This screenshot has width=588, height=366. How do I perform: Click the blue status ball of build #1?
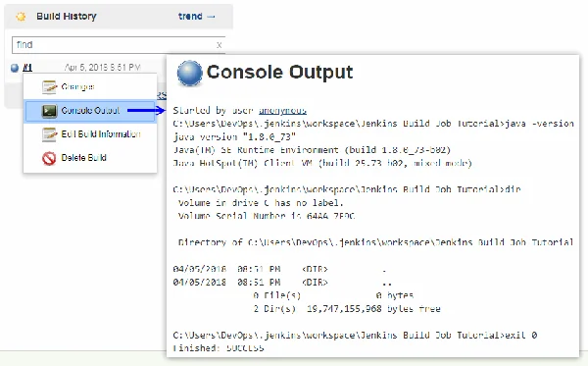pyautogui.click(x=15, y=68)
